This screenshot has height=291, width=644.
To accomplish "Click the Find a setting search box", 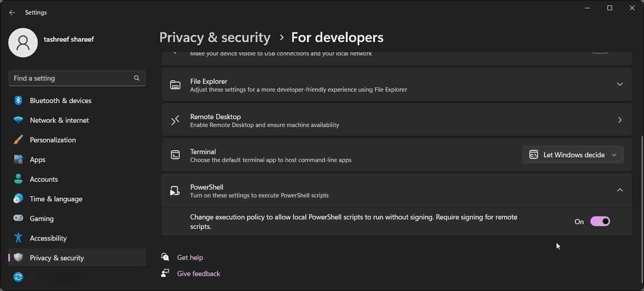I will coord(77,78).
